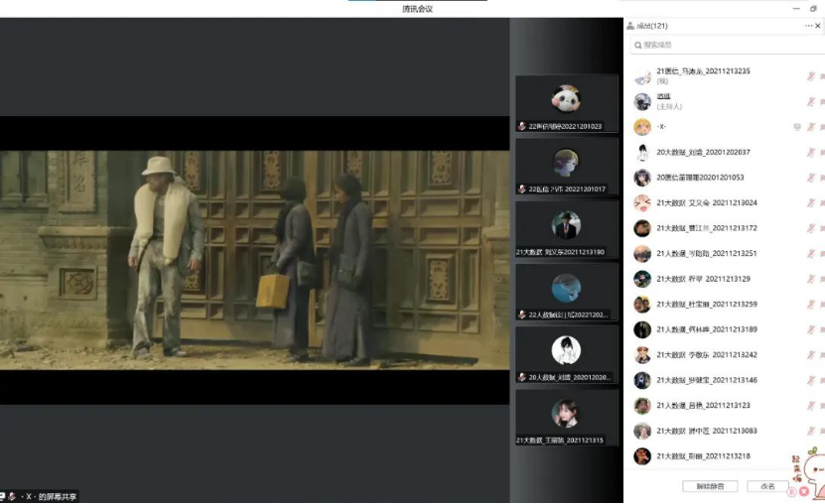Click avatar of member 20211213172 in list

[642, 228]
